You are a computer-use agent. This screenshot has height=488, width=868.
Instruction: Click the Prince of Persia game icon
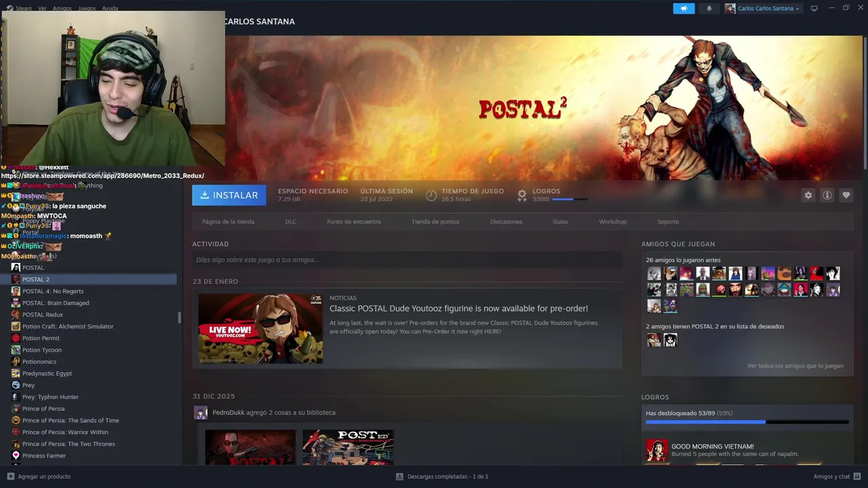(16, 409)
